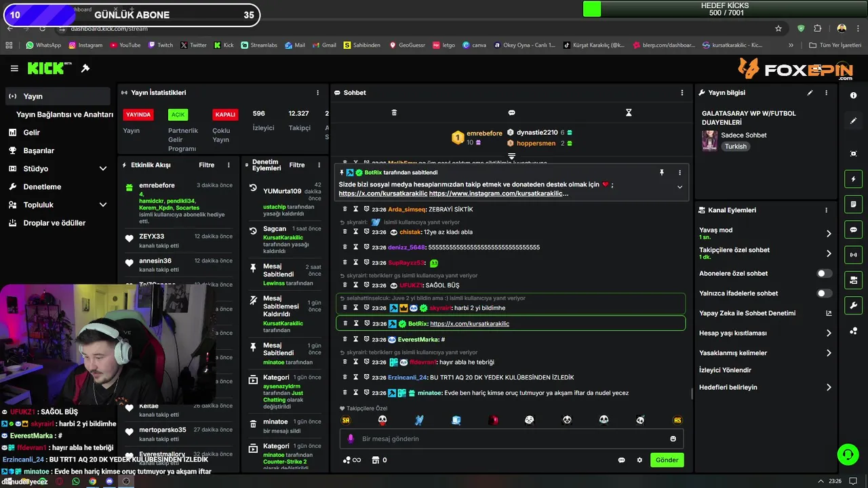
Task: Click the chat icon in right sidebar
Action: click(x=853, y=230)
